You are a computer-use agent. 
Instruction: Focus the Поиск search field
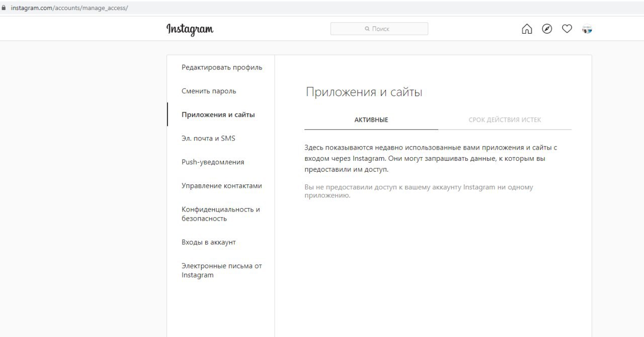pyautogui.click(x=379, y=29)
